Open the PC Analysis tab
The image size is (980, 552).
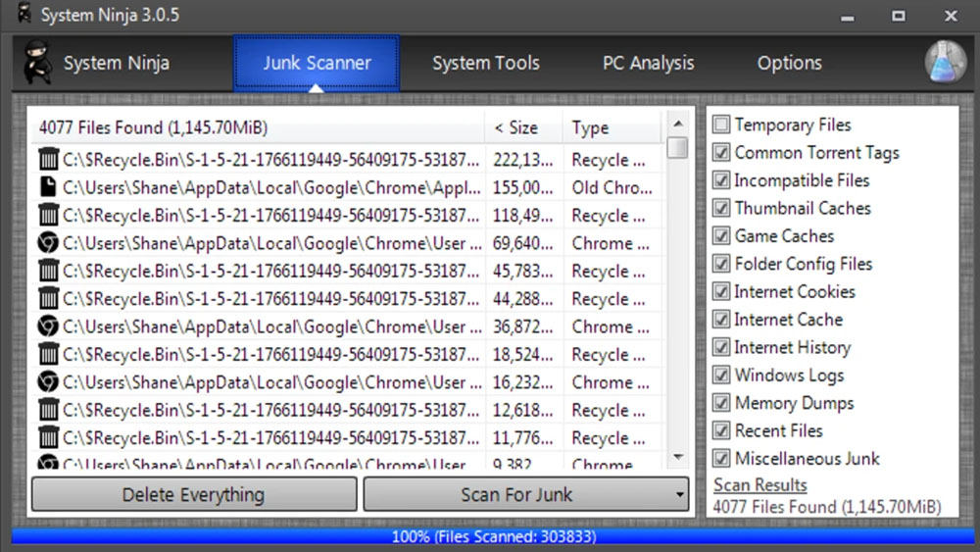point(648,63)
